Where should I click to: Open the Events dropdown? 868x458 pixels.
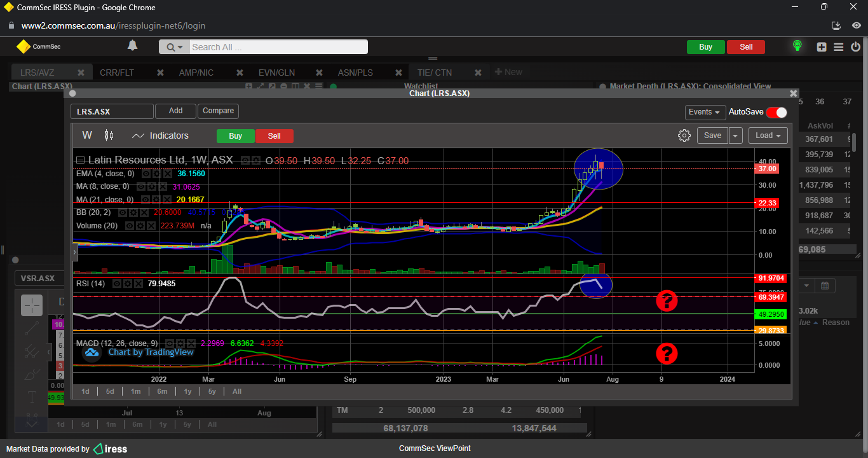pyautogui.click(x=705, y=112)
